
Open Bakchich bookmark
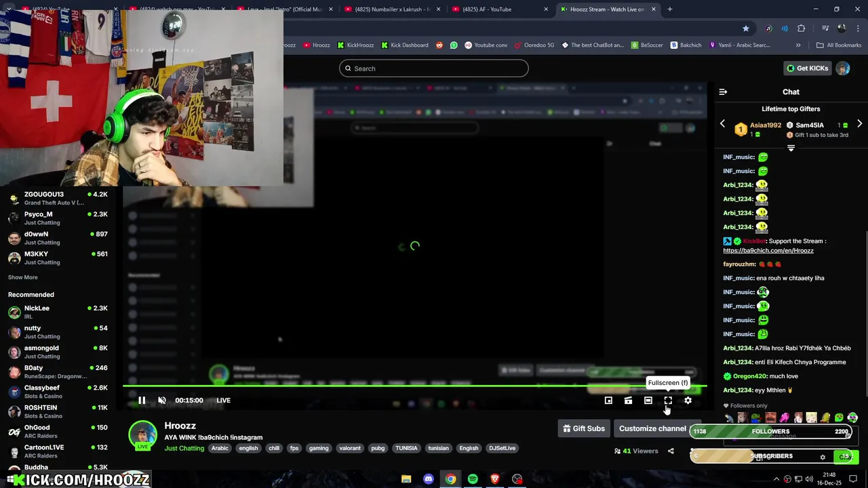click(x=686, y=45)
